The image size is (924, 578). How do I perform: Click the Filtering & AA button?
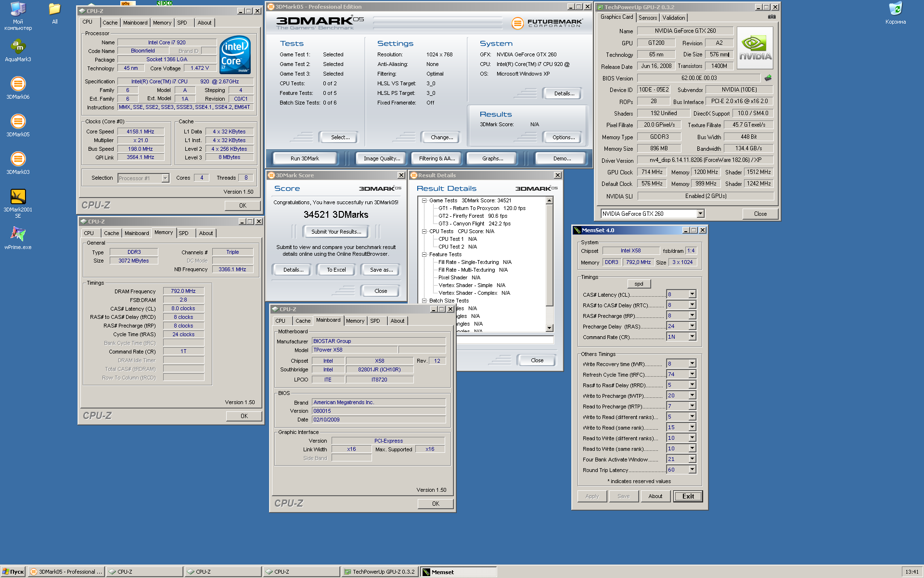click(436, 158)
